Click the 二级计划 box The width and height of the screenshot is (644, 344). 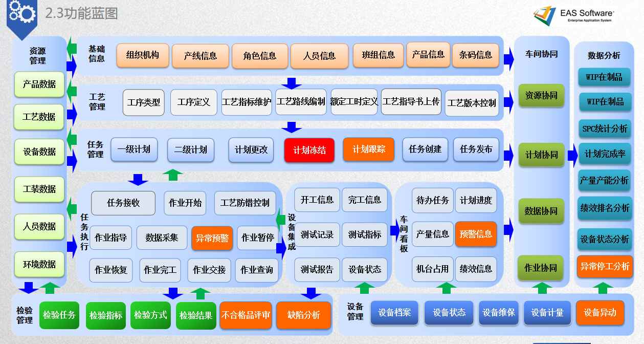point(191,150)
